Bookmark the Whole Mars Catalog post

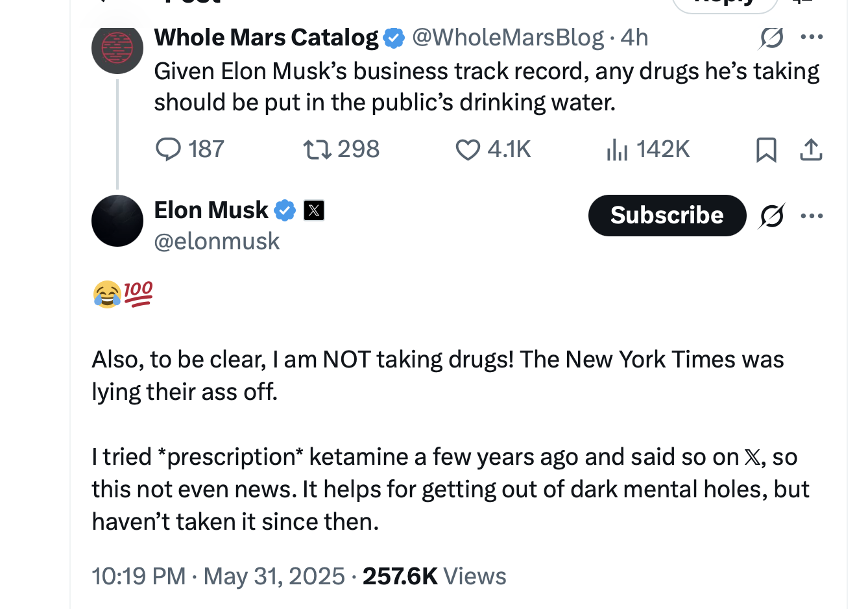(766, 149)
